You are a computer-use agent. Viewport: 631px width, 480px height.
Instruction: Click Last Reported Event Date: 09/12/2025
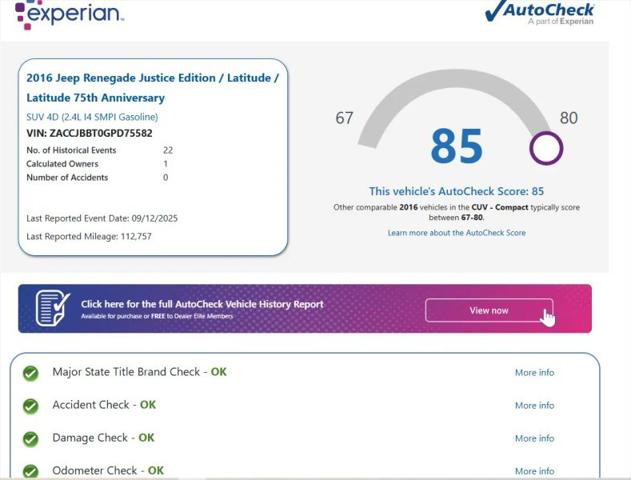pyautogui.click(x=102, y=218)
